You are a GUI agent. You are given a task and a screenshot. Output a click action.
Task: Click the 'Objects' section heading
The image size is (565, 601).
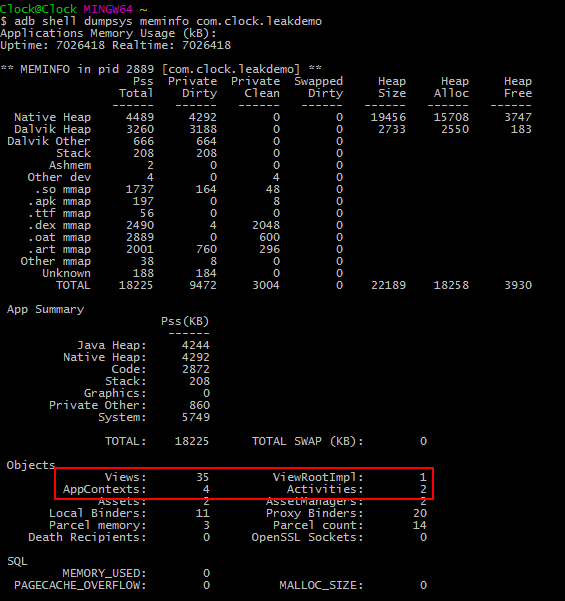(31, 465)
